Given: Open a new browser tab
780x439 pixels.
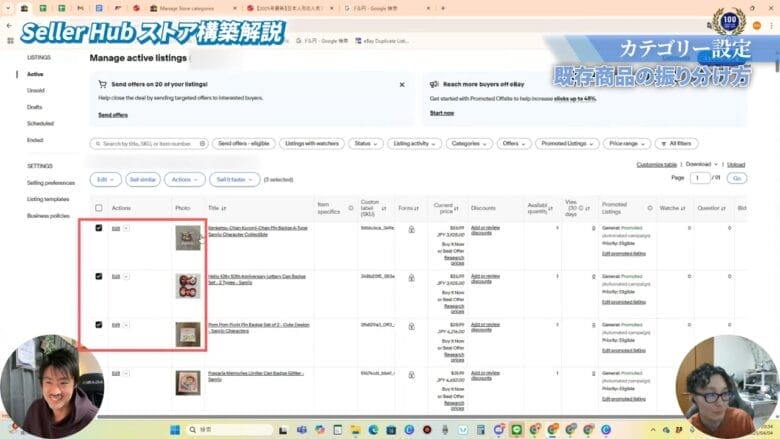Looking at the screenshot, I should point(443,8).
